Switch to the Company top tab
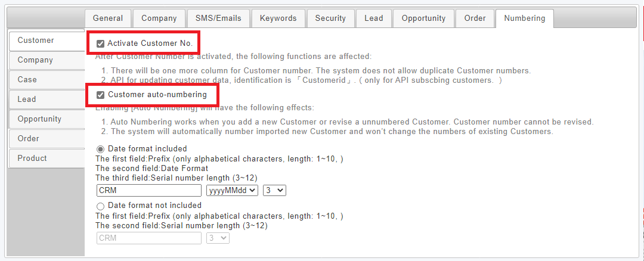The height and width of the screenshot is (261, 644). (x=159, y=18)
